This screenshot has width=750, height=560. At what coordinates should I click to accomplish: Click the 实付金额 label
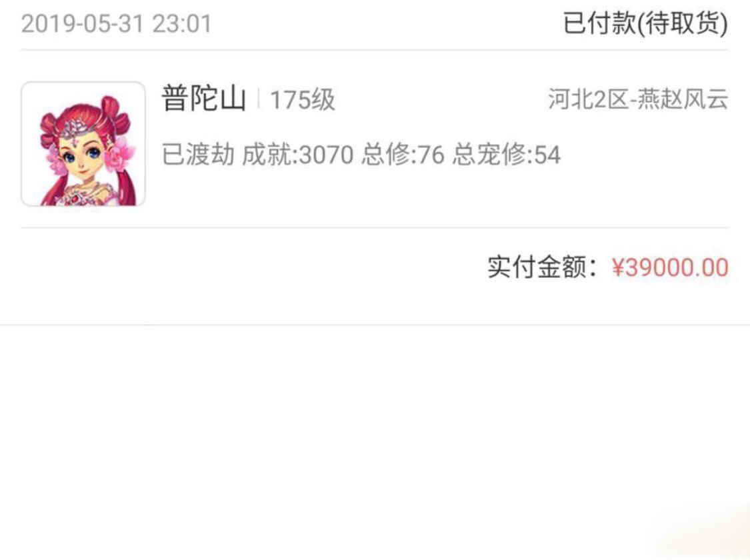coord(537,267)
